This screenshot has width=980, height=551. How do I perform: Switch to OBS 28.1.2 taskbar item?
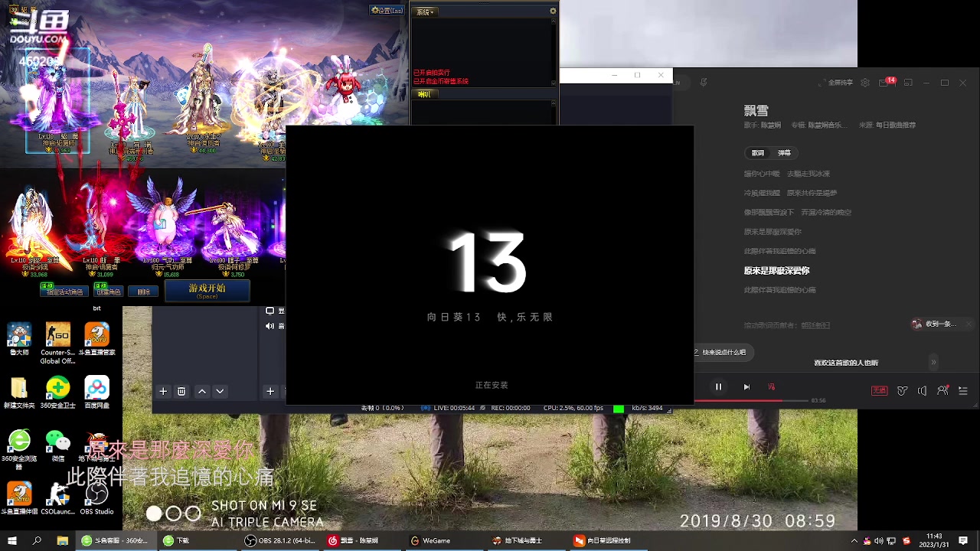click(280, 540)
